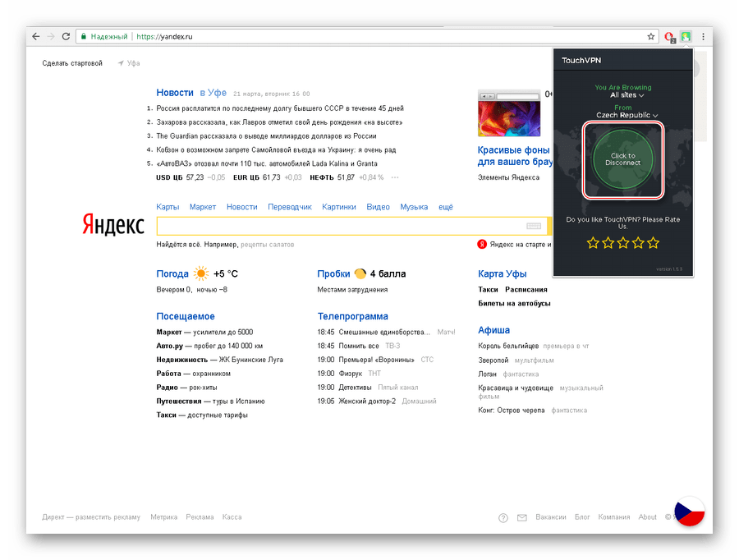Select the Переводчик tab above search
739x560 pixels.
click(290, 207)
